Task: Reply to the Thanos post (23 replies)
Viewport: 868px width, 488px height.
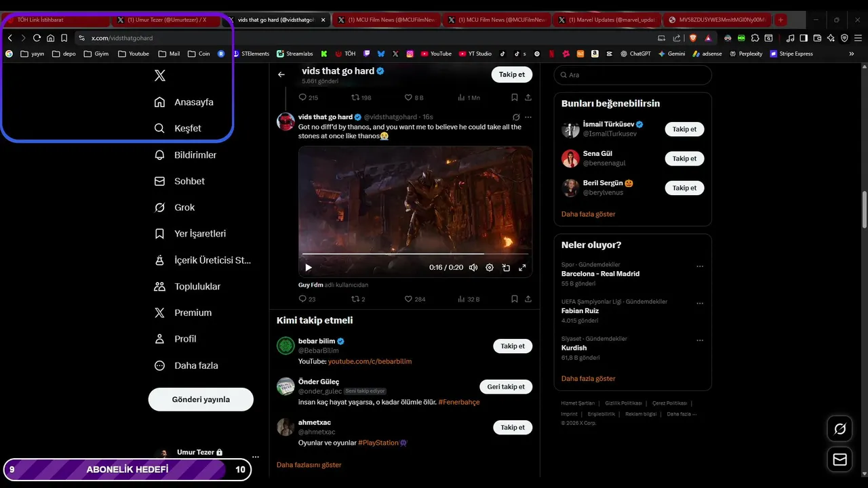Action: click(x=307, y=299)
